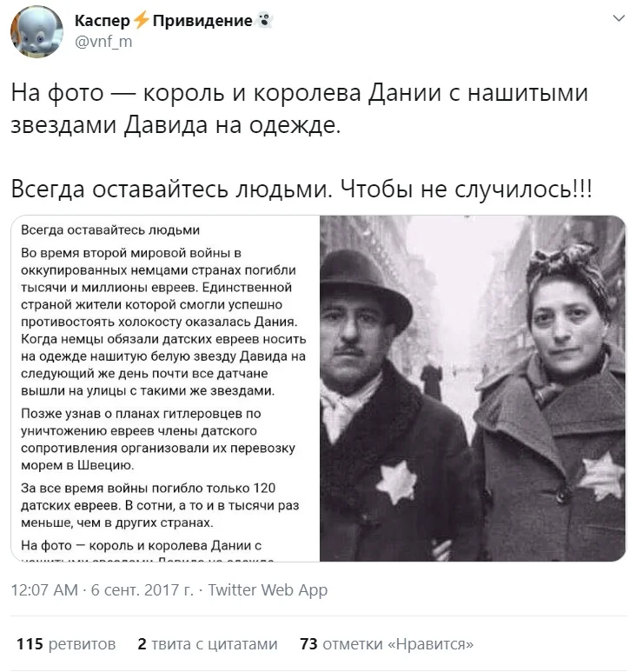This screenshot has height=672, width=642.
Task: Click tweet text about король и королева Дании
Action: pyautogui.click(x=300, y=109)
